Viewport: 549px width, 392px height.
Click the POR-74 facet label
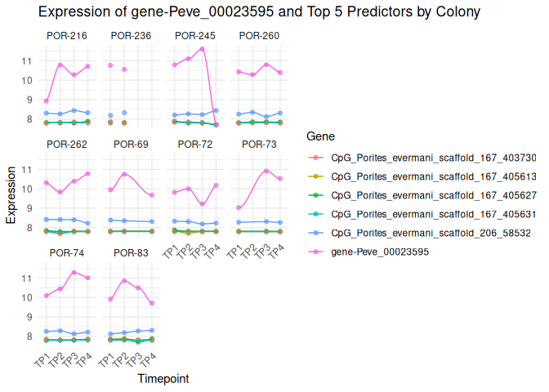pyautogui.click(x=67, y=253)
